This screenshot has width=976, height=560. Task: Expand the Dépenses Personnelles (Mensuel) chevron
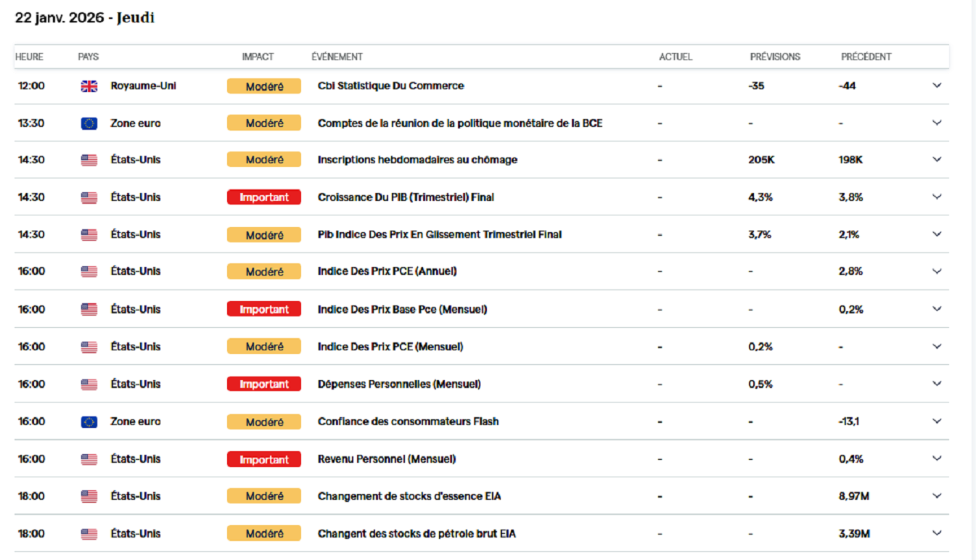click(937, 384)
